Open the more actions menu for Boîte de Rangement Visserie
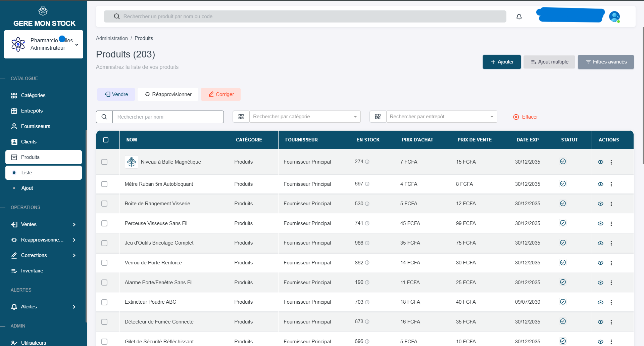The image size is (644, 346). click(x=611, y=204)
